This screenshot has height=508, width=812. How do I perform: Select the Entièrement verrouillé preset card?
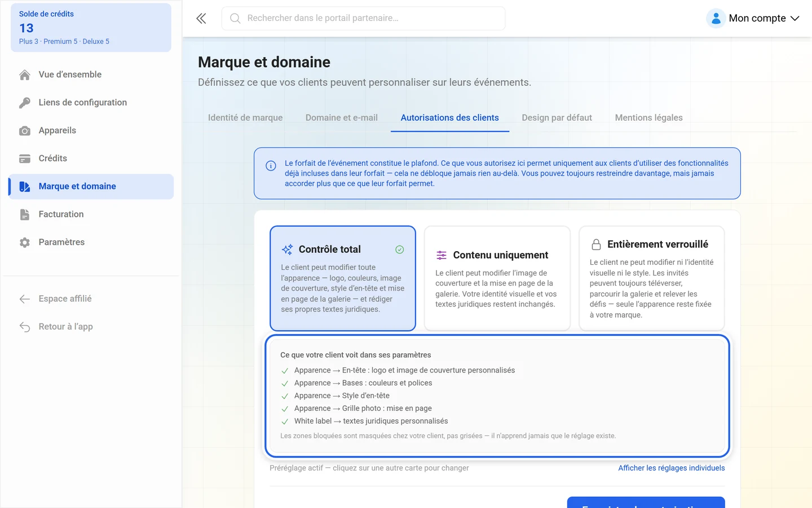tap(651, 278)
